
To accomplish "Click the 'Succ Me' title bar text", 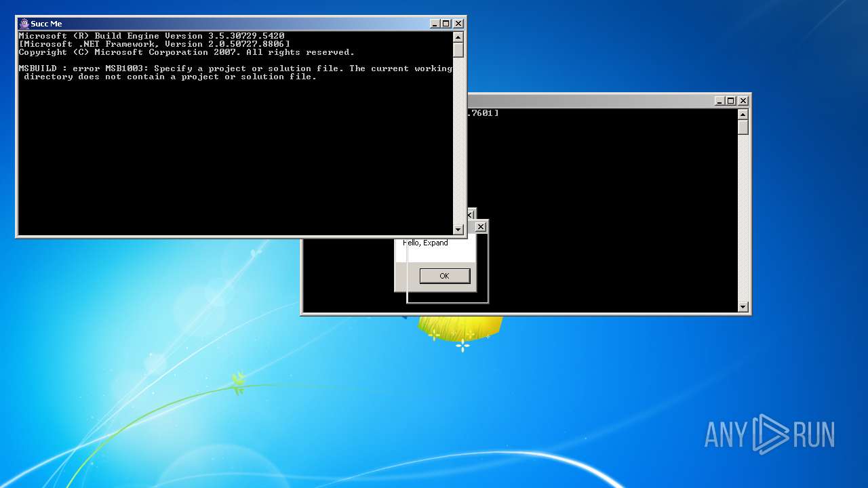I will (x=46, y=24).
